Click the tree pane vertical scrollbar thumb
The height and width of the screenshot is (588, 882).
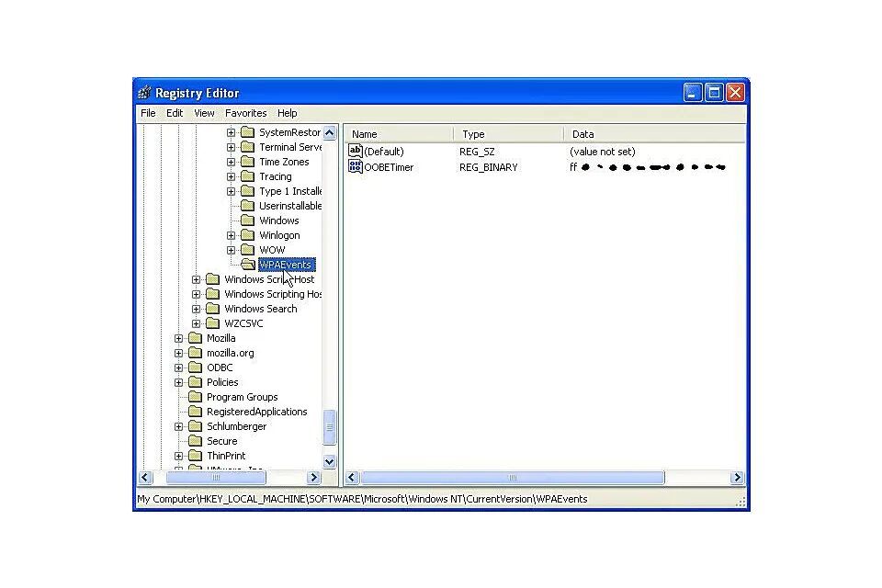(330, 427)
